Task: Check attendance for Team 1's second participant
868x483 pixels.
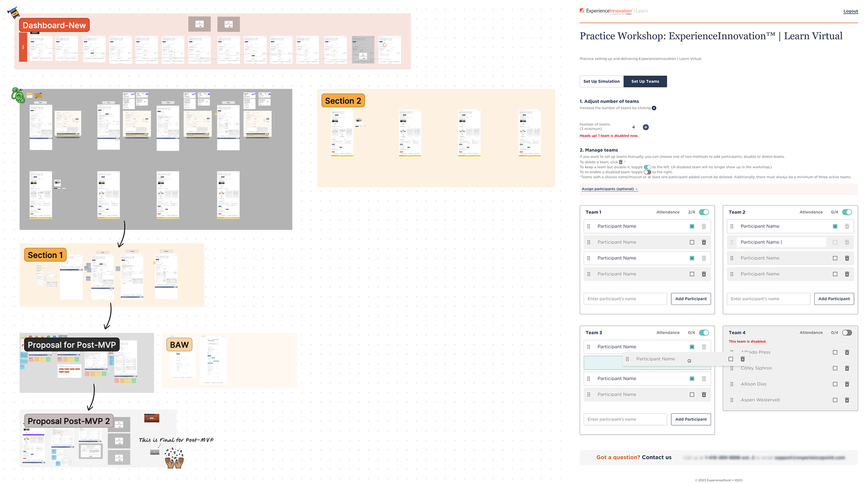Action: click(692, 243)
